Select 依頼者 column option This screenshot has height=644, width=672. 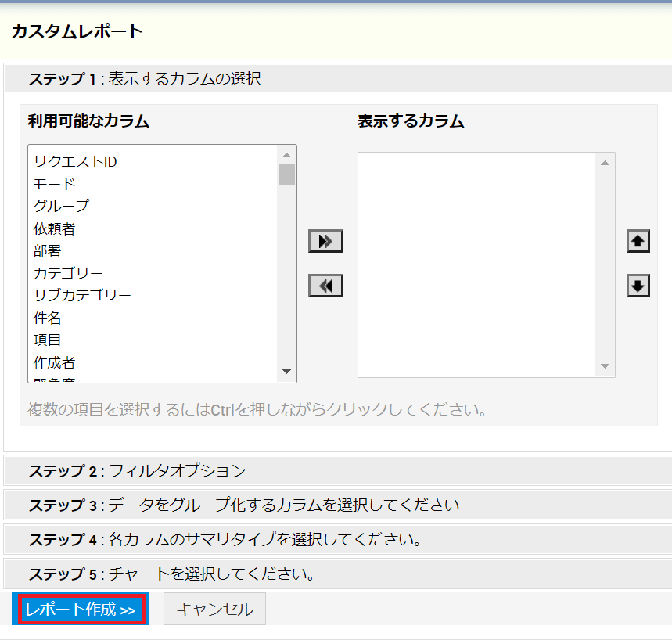click(55, 228)
